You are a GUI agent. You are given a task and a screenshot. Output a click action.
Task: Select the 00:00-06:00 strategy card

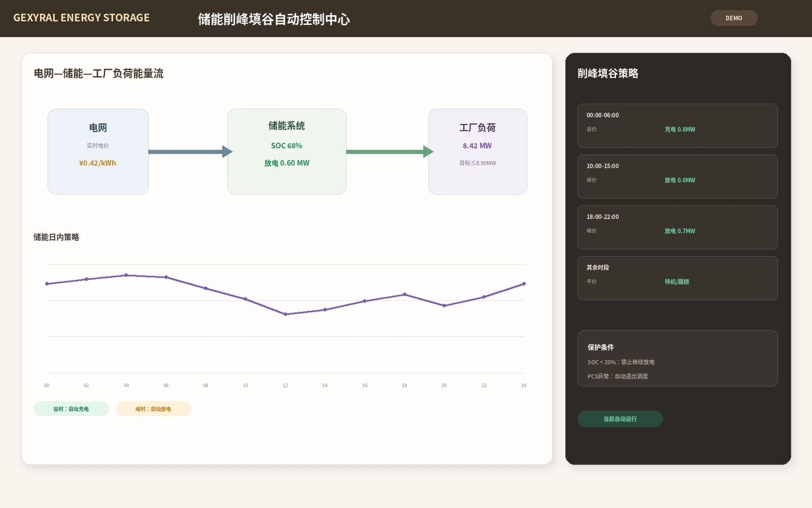coord(677,126)
